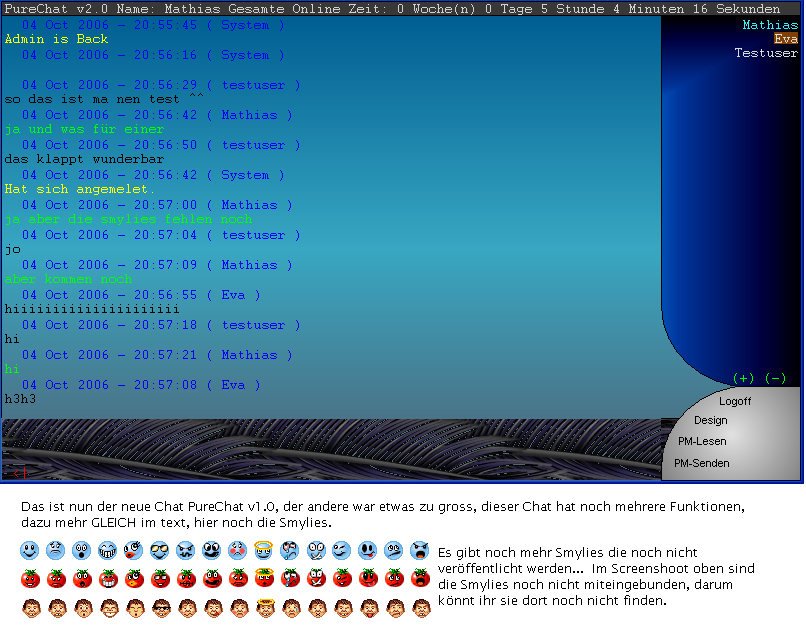Screen dimensions: 806x630
Task: Click the 20:57:08 Eva message header
Action: pos(141,384)
